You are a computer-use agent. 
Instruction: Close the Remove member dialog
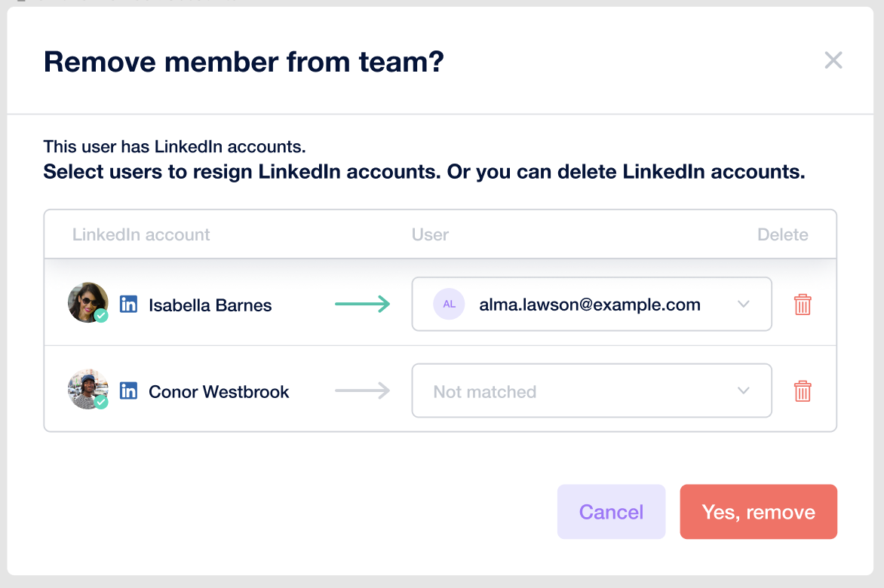(833, 60)
